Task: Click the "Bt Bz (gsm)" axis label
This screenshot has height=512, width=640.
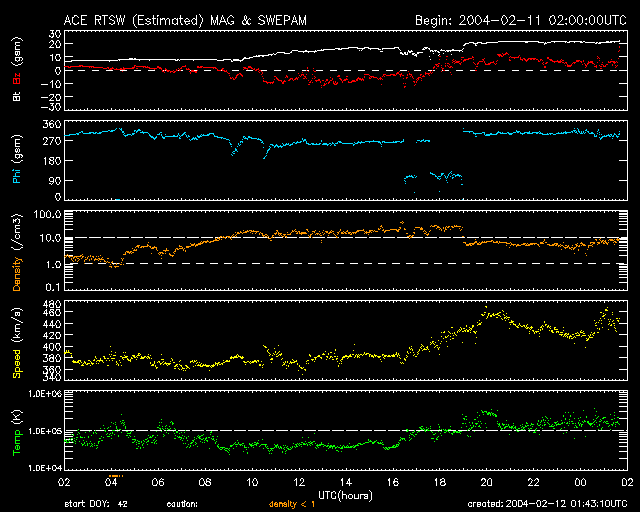Action: point(17,69)
